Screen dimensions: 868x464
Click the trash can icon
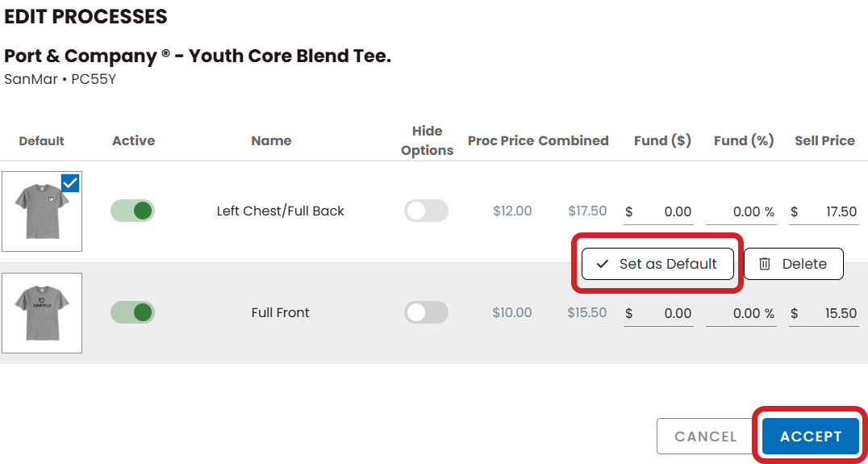click(x=765, y=264)
